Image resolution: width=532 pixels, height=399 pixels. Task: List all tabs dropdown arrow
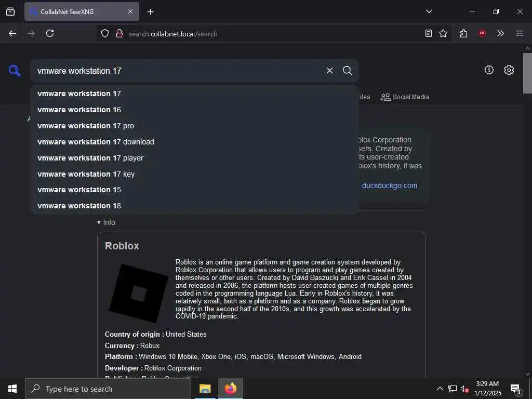click(x=429, y=11)
